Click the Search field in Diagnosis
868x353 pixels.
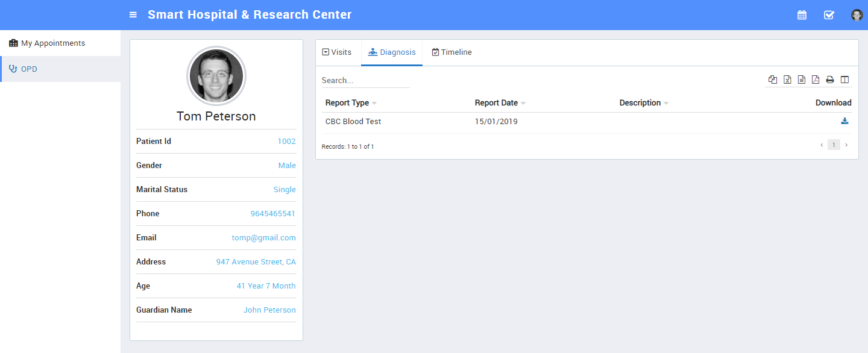(365, 80)
